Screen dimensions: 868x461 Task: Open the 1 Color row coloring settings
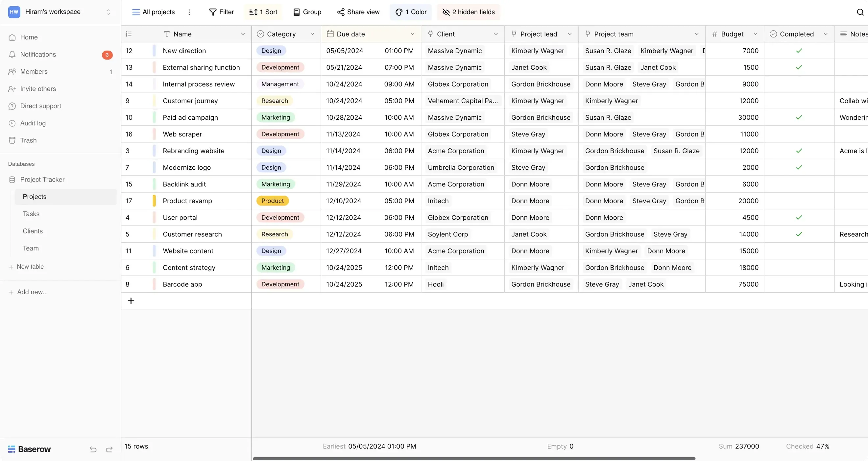[411, 12]
